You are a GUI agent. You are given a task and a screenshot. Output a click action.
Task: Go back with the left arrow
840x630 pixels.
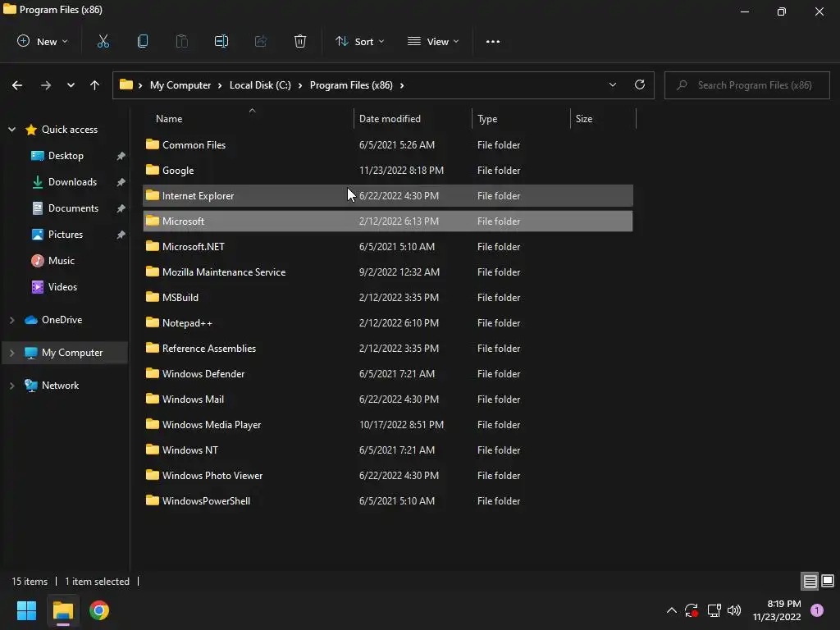click(17, 85)
